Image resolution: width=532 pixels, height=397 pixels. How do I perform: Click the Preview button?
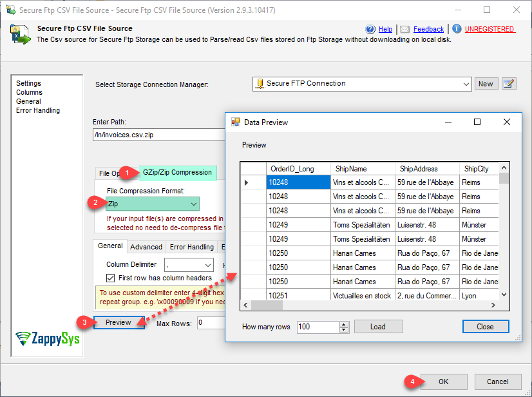point(119,322)
